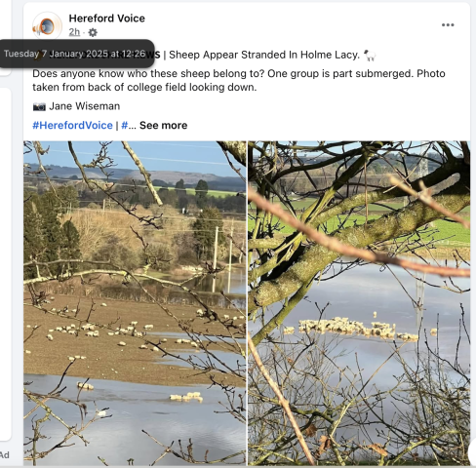Image resolution: width=476 pixels, height=468 pixels.
Task: Open the Hereford Voice page name link
Action: click(x=107, y=19)
